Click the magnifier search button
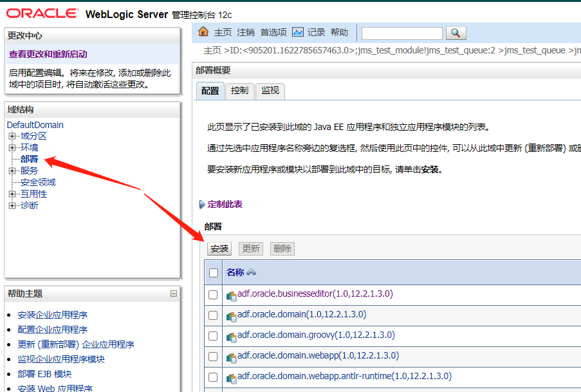581x392 pixels. click(x=456, y=33)
